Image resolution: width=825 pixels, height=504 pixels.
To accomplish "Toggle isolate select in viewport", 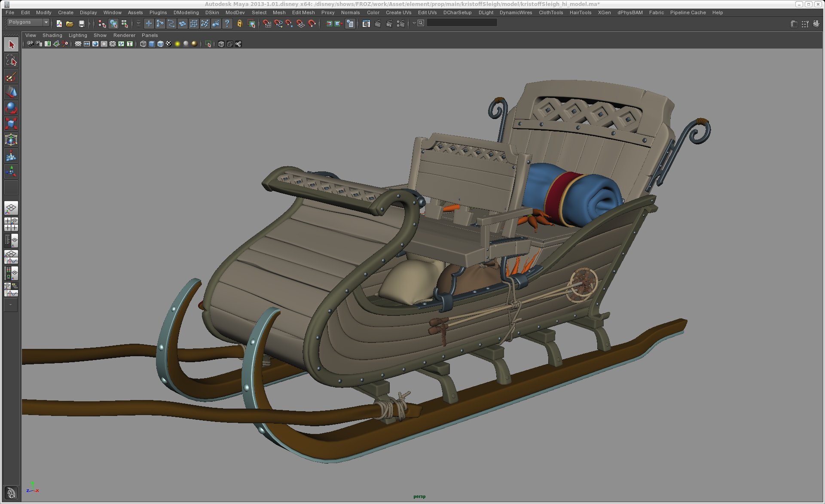I will [208, 44].
